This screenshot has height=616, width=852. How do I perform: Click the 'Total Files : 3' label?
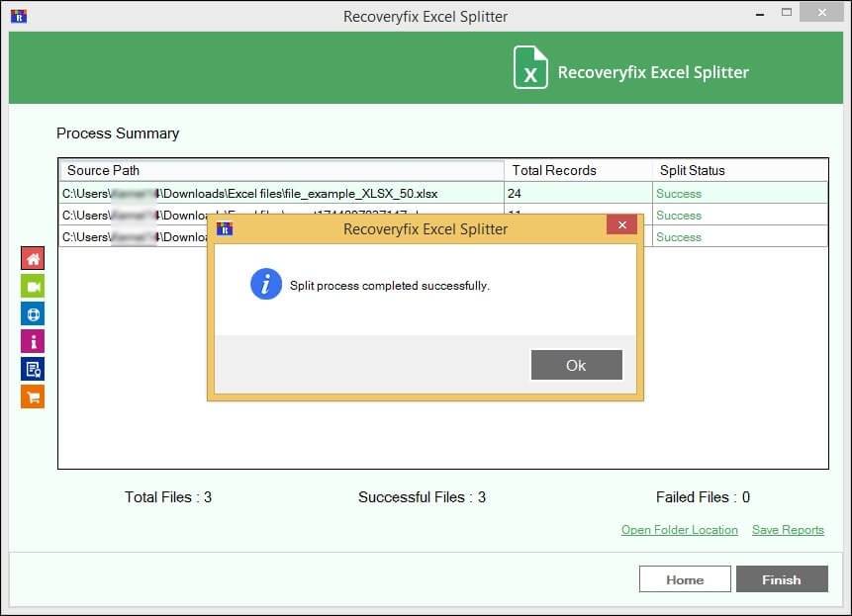click(168, 497)
